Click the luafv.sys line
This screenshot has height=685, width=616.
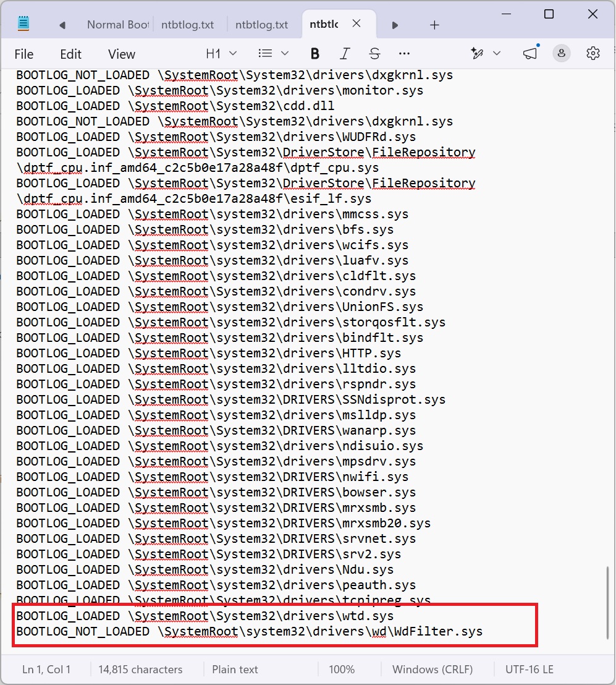212,260
